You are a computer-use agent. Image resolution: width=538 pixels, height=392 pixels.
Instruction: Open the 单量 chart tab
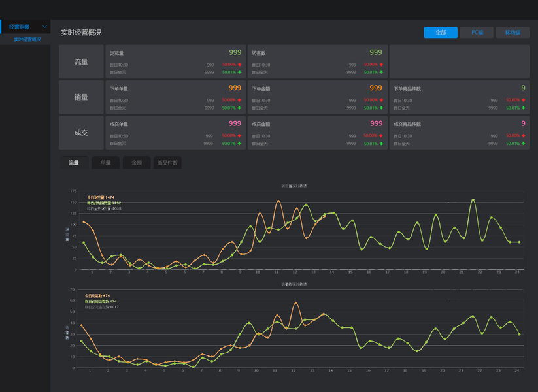click(105, 163)
